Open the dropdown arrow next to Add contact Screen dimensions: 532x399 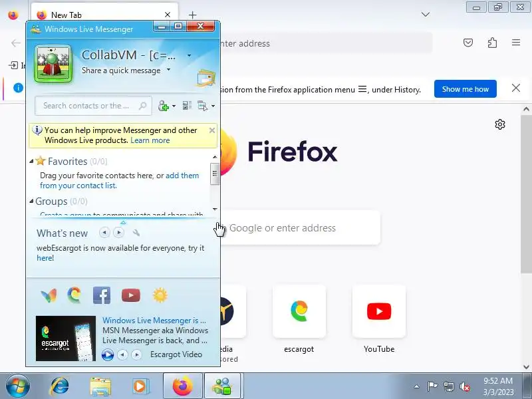pyautogui.click(x=174, y=106)
